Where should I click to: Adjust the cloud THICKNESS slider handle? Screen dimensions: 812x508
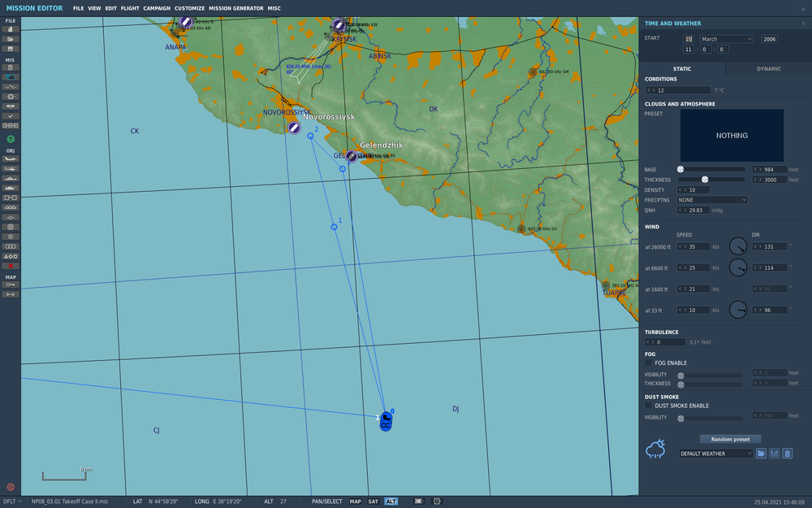(x=705, y=180)
